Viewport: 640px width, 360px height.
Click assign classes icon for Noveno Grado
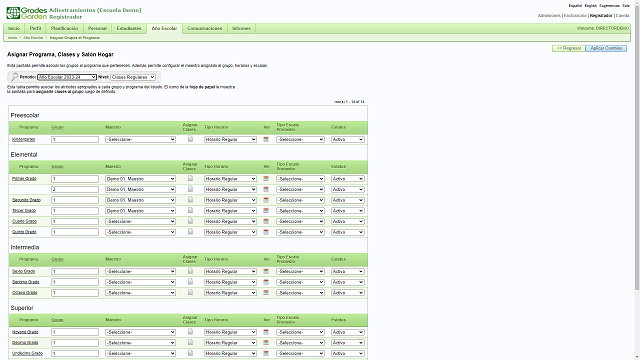[190, 331]
